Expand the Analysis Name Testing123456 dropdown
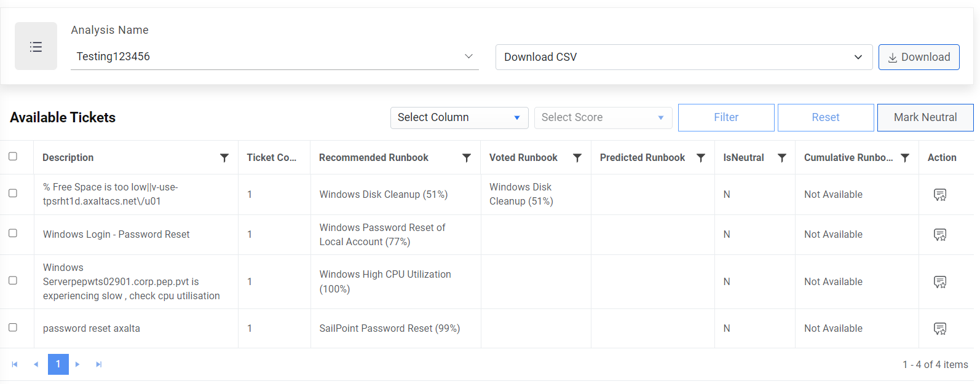This screenshot has width=980, height=384. point(468,57)
